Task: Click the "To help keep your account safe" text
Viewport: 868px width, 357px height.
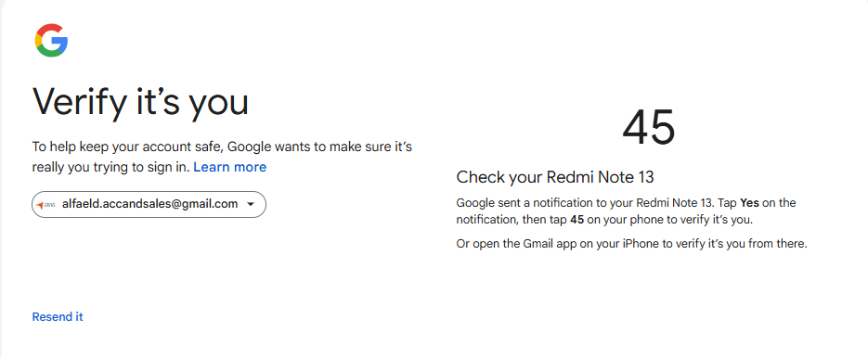Action: (x=128, y=147)
